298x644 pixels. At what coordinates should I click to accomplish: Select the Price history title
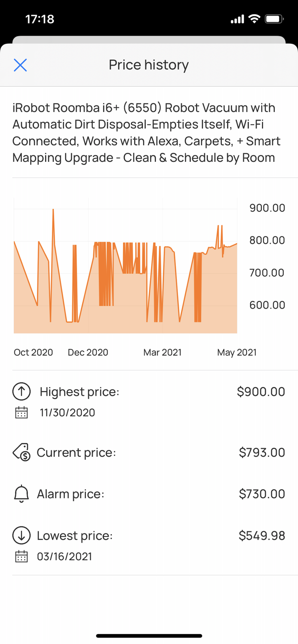pyautogui.click(x=149, y=65)
